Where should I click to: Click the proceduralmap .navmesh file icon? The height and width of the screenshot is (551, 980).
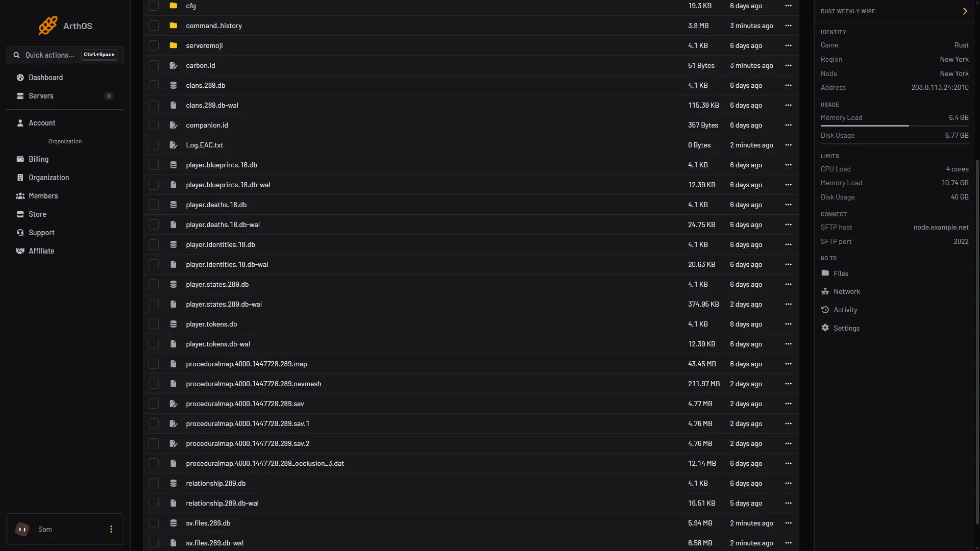174,384
